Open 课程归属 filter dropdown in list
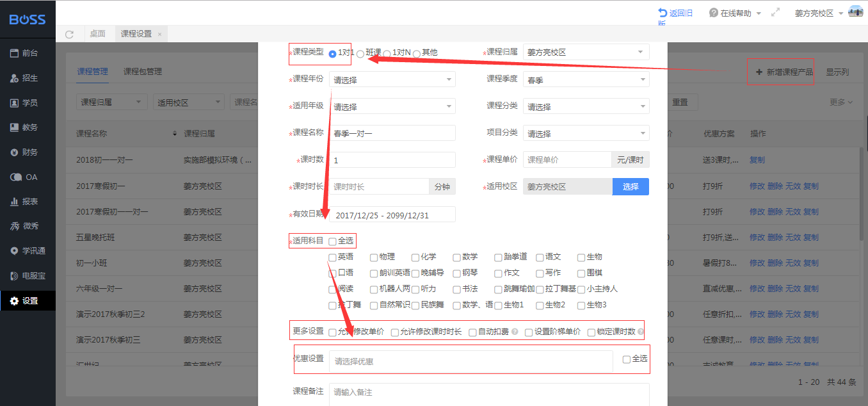Screen dimensions: 868x406 pos(111,102)
